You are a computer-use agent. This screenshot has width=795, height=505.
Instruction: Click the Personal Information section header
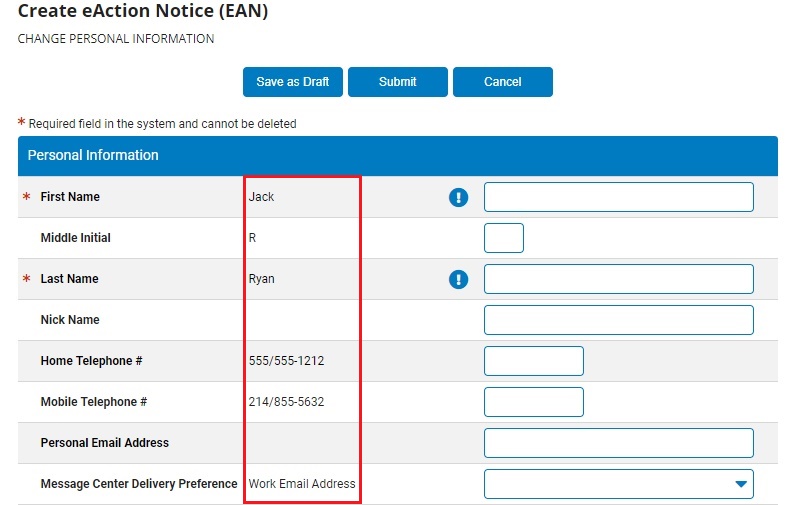click(93, 156)
